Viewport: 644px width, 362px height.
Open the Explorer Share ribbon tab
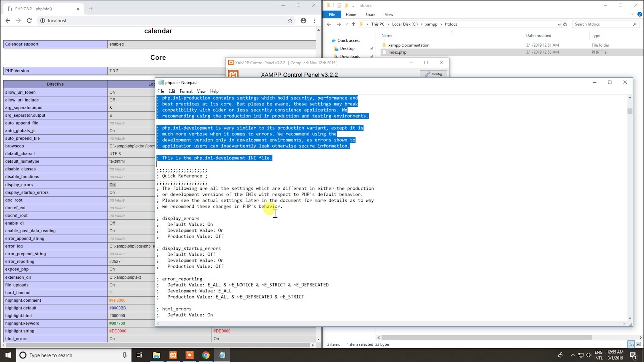(x=370, y=15)
